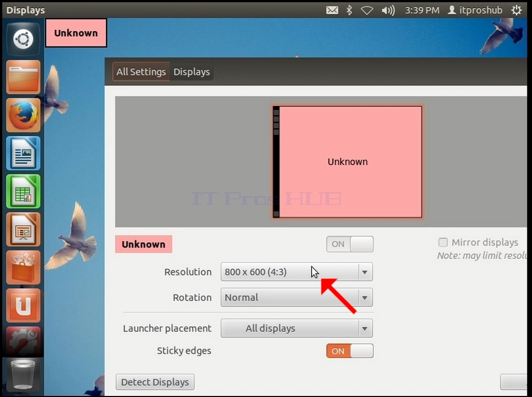Image resolution: width=532 pixels, height=397 pixels.
Task: Open the sound volume indicator
Action: [x=388, y=10]
